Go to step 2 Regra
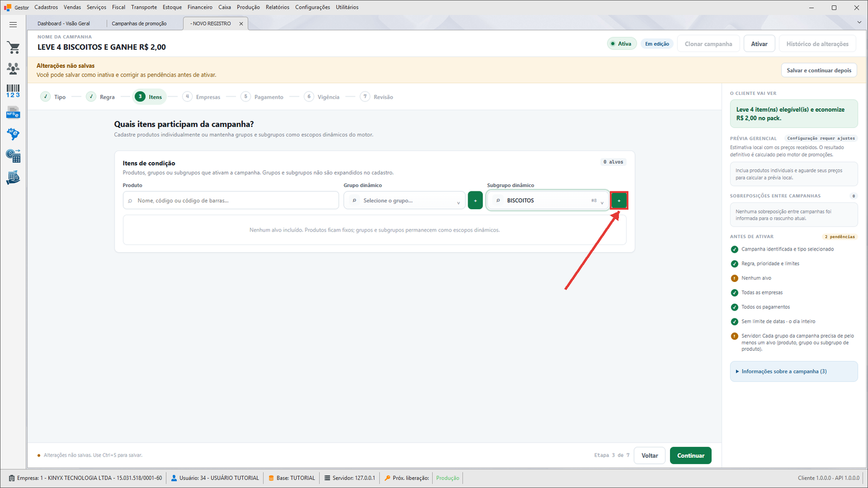Viewport: 868px width, 488px height. 101,97
